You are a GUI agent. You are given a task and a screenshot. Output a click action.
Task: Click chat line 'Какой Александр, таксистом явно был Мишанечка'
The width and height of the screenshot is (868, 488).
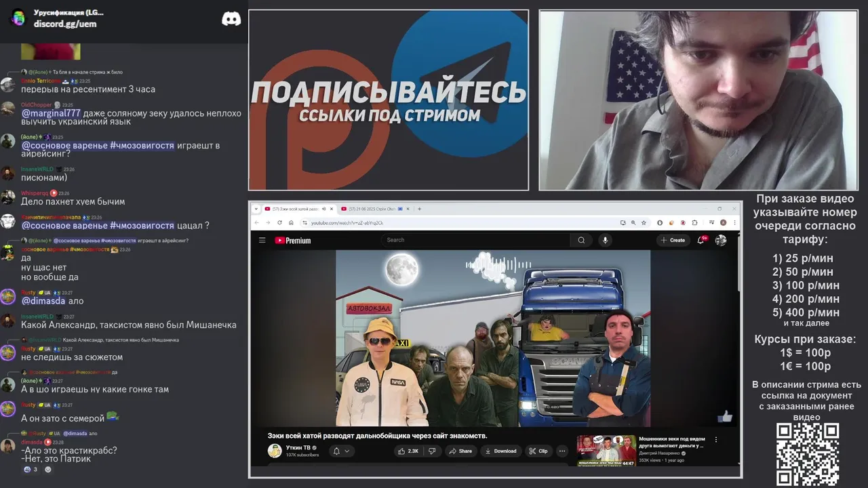click(129, 325)
